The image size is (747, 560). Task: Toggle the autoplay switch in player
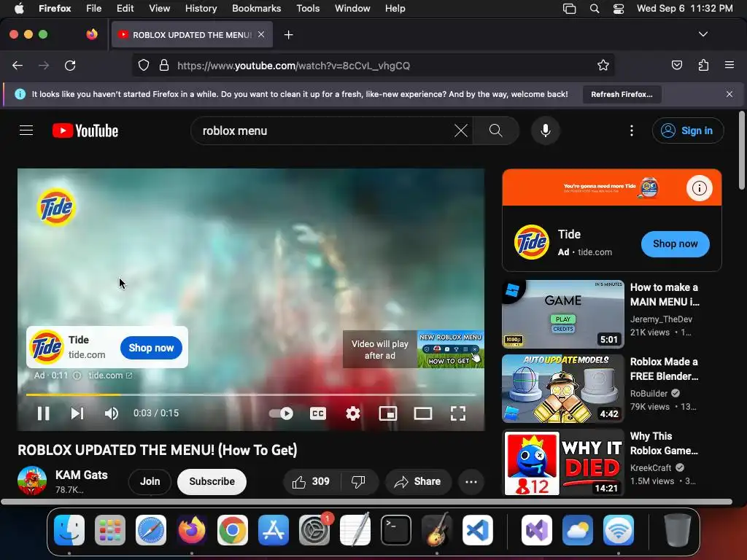pyautogui.click(x=281, y=413)
